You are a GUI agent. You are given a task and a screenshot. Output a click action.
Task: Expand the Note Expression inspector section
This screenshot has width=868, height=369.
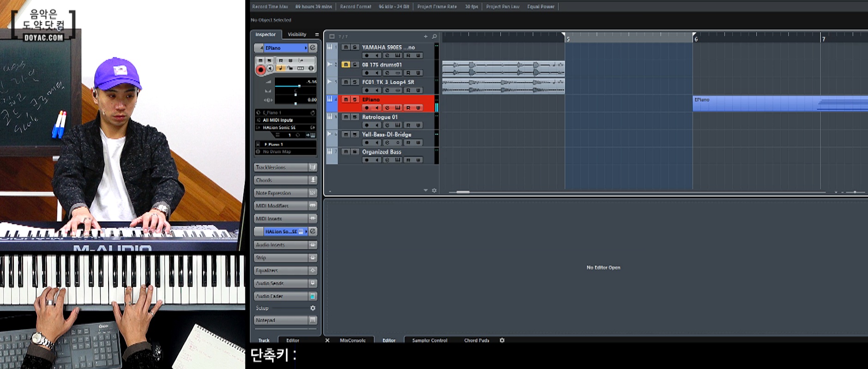[285, 193]
